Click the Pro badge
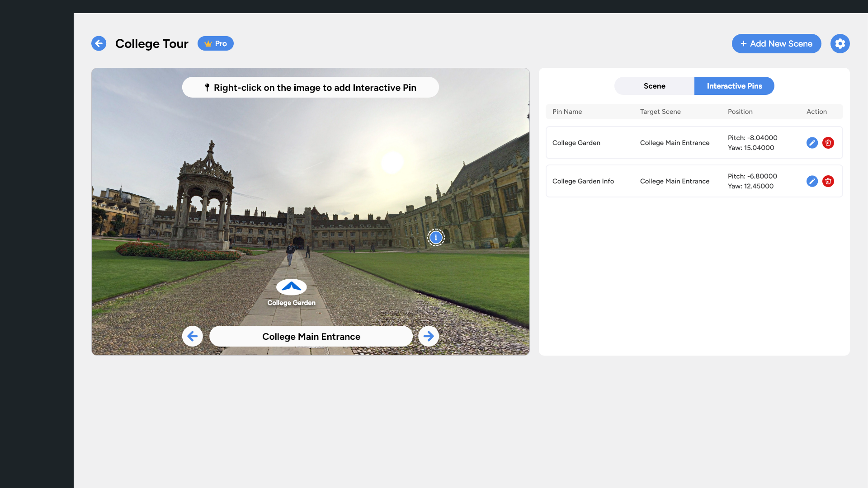Screen dimensions: 868x488 click(x=216, y=43)
